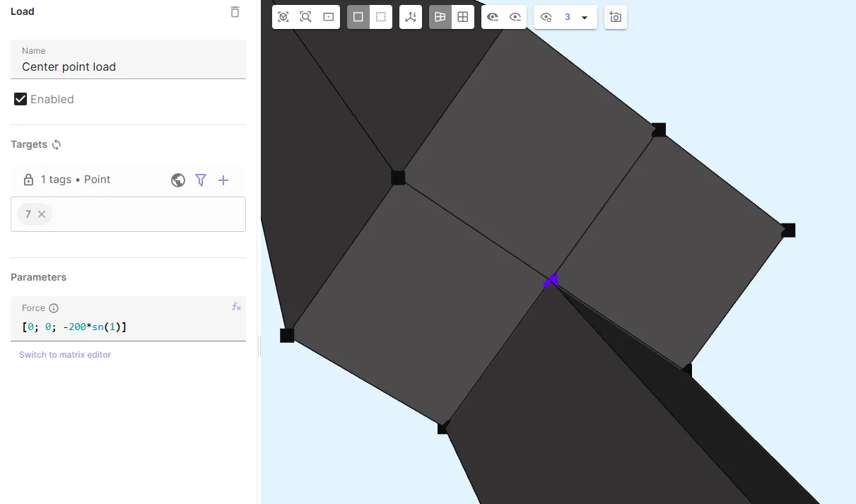Switch to matrix editor link

[65, 355]
